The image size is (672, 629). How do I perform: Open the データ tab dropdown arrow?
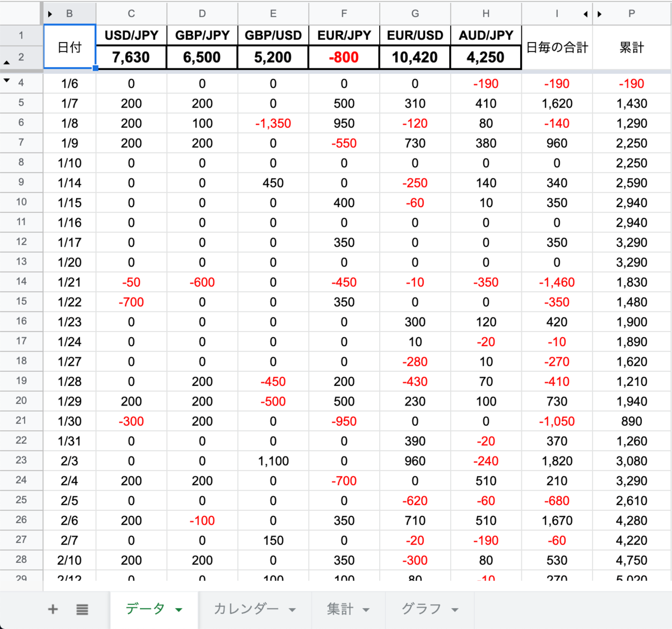coord(179,610)
